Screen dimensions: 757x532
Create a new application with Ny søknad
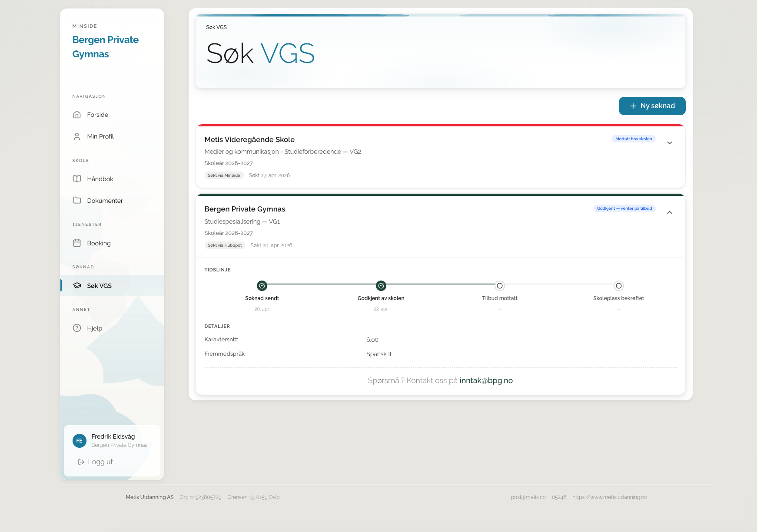coord(652,106)
